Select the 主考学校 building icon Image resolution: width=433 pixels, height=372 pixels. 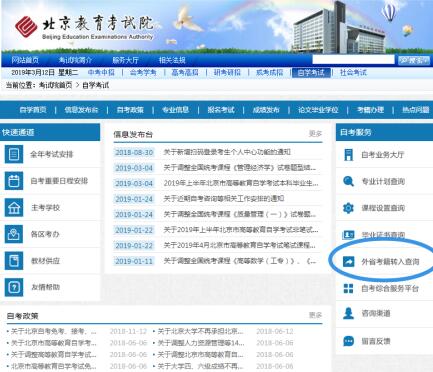coord(14,208)
